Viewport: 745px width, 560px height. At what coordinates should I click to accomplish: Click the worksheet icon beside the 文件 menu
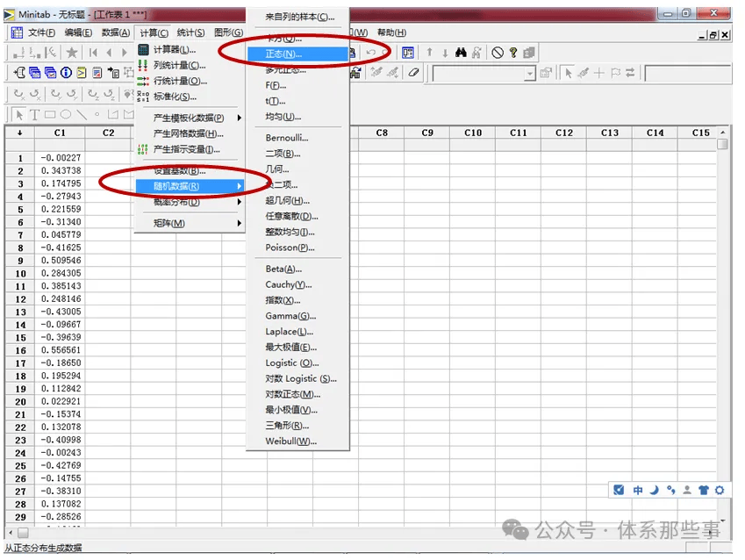tap(17, 32)
